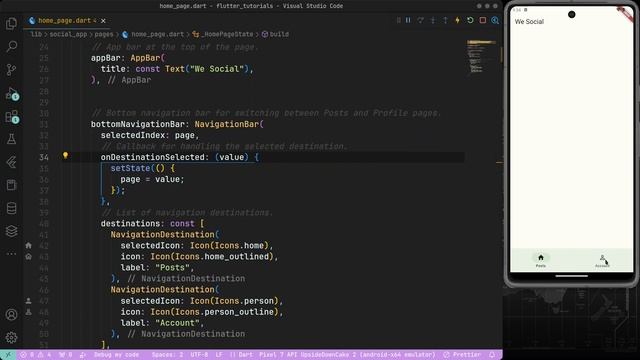Click the "Posts" label string in code
The image size is (640, 360).
(x=173, y=268)
